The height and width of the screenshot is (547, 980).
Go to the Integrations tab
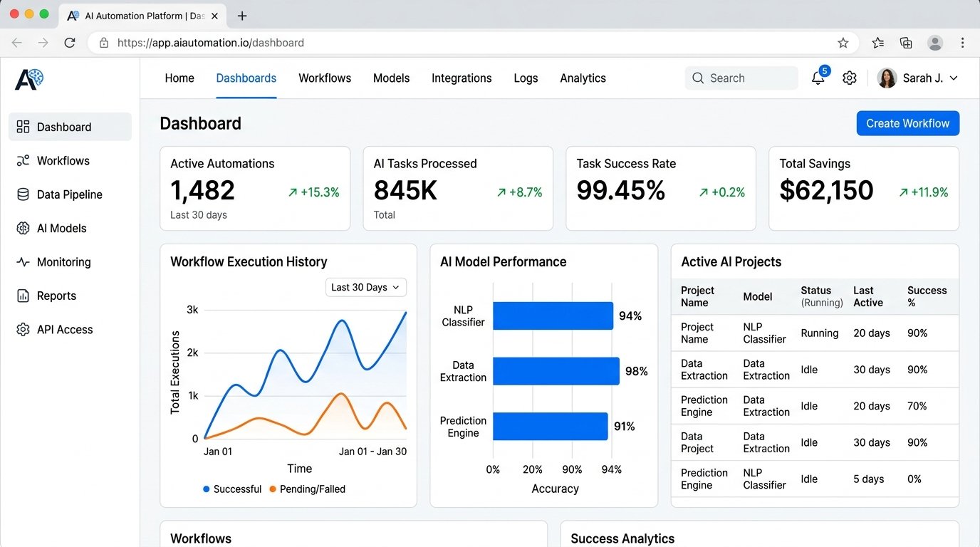462,78
